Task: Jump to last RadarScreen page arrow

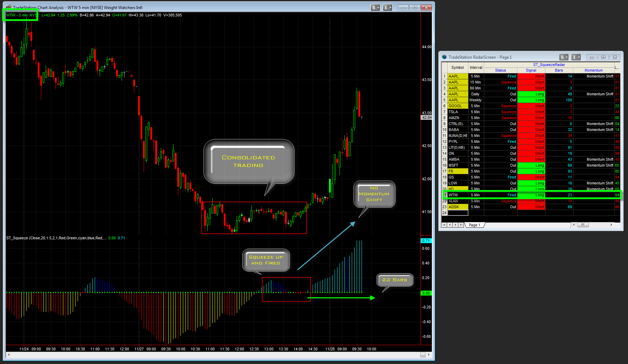Action: (x=461, y=225)
